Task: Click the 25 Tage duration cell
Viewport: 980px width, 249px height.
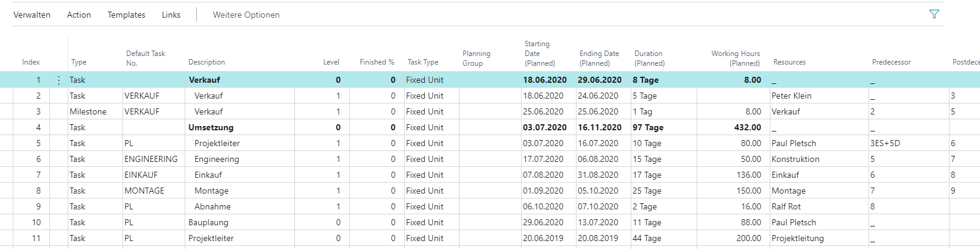Action: [x=647, y=191]
